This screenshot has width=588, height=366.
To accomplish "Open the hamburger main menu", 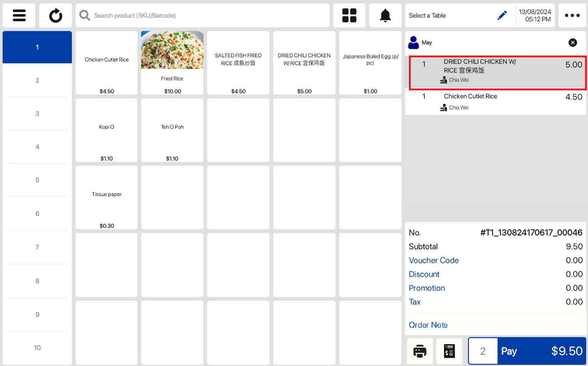I will 19,15.
